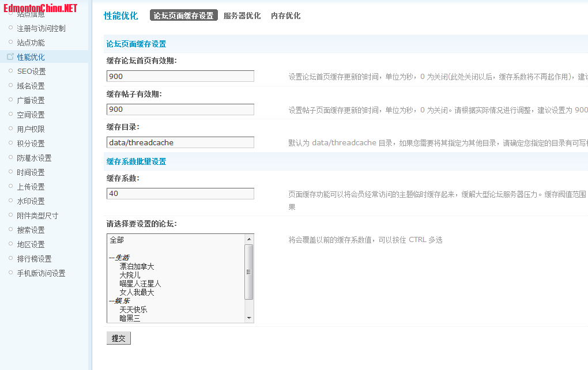This screenshot has height=370, width=588.
Task: Go to 域名设置 in sidebar
Action: (x=31, y=86)
